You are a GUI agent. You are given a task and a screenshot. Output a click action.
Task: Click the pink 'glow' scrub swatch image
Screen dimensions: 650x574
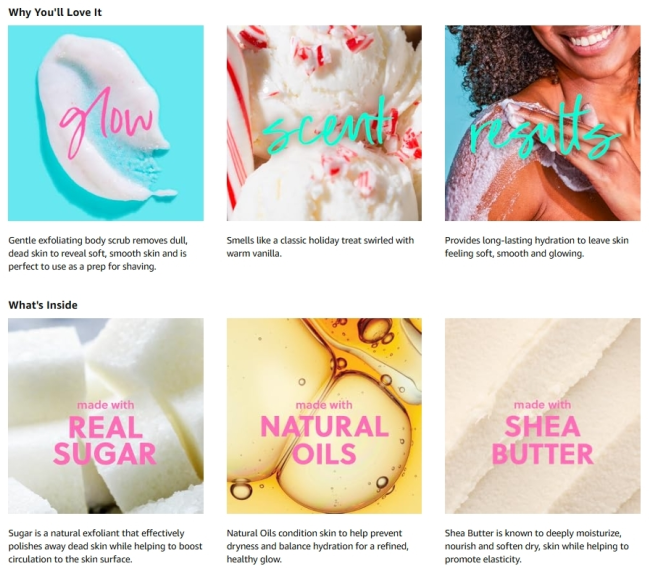106,123
